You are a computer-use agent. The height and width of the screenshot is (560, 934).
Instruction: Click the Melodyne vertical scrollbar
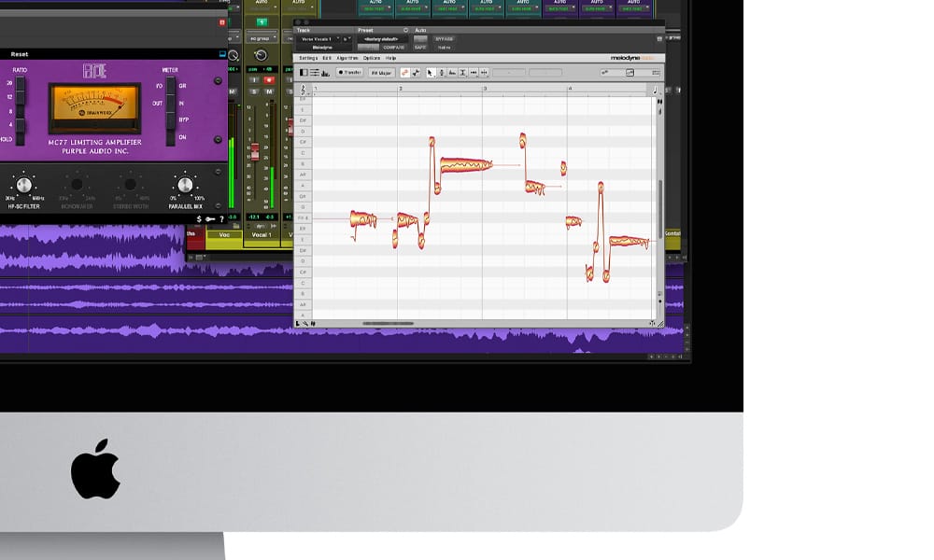pos(660,208)
